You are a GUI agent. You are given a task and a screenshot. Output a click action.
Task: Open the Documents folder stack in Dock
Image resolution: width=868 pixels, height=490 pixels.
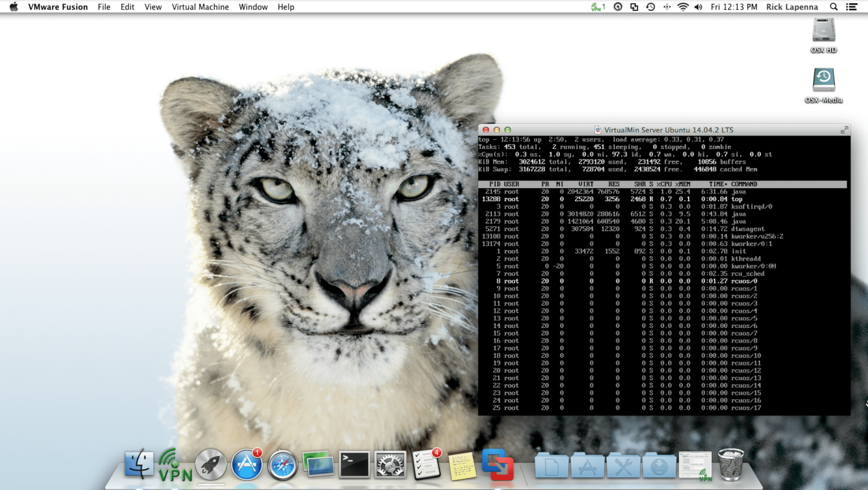point(552,466)
